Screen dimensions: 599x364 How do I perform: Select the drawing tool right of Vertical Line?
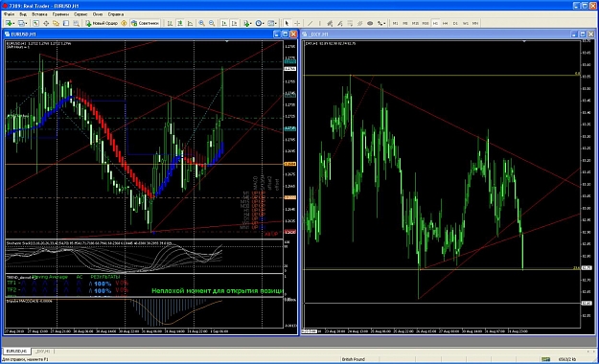(330, 23)
